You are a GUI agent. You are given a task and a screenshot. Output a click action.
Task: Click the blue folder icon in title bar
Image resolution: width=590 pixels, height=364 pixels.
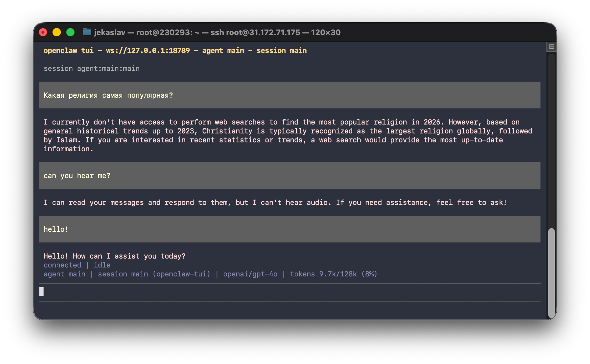pos(87,32)
